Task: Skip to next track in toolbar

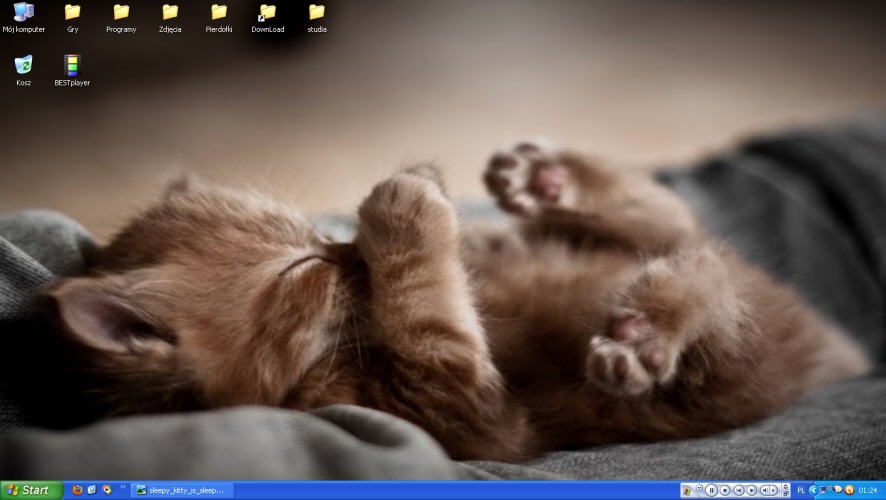Action: 751,490
